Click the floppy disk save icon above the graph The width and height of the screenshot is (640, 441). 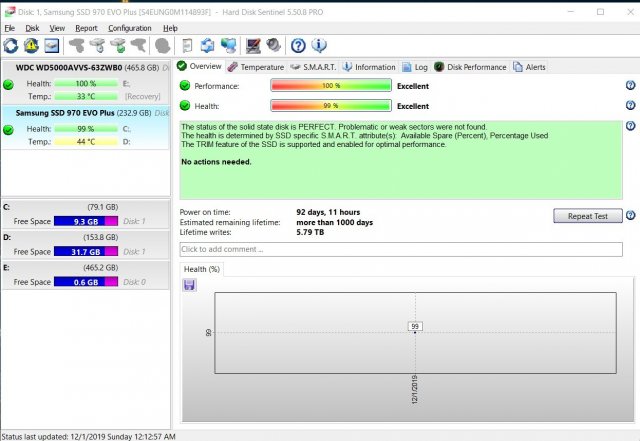coord(190,285)
